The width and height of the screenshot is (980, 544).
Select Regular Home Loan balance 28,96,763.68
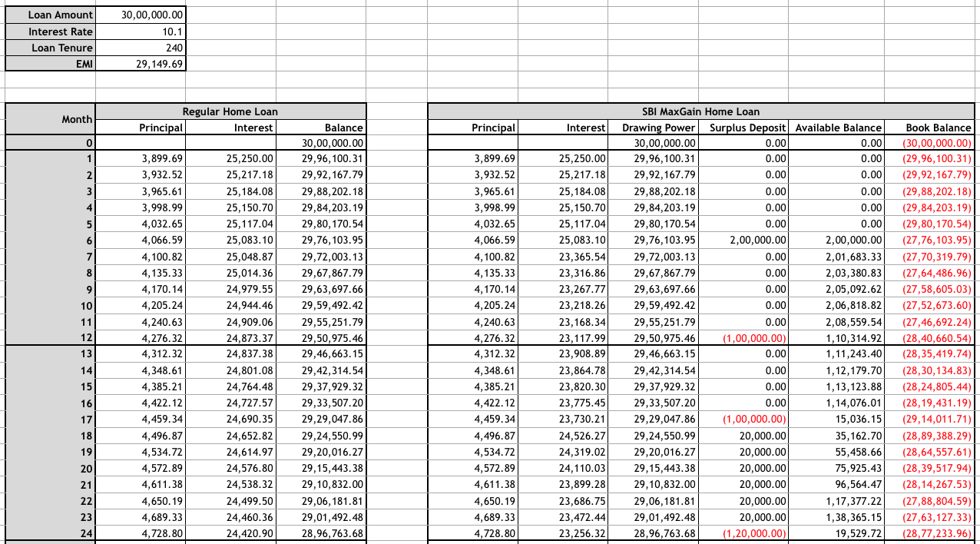pyautogui.click(x=321, y=532)
